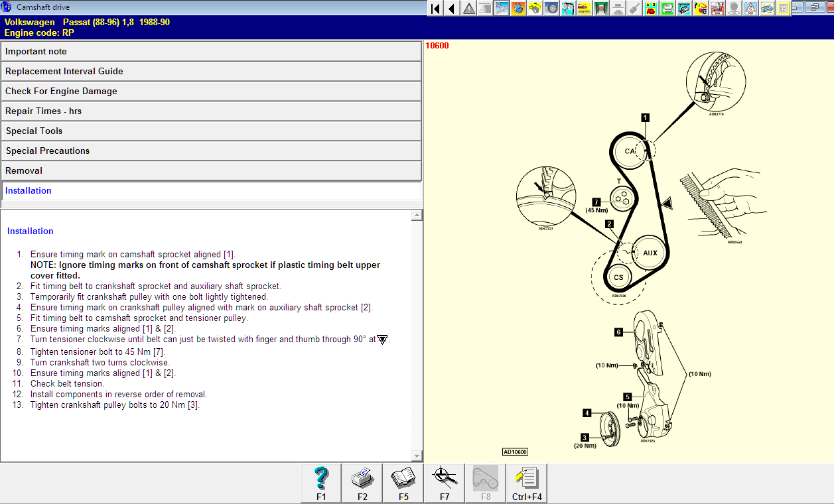Click the grey document page toolbar icon
Image resolution: width=834 pixels, height=504 pixels.
coord(485,9)
